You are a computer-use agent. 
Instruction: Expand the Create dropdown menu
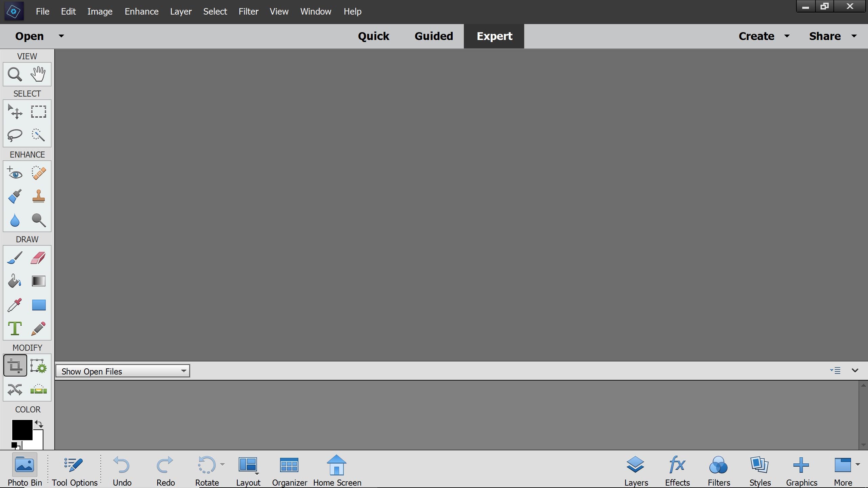click(787, 36)
